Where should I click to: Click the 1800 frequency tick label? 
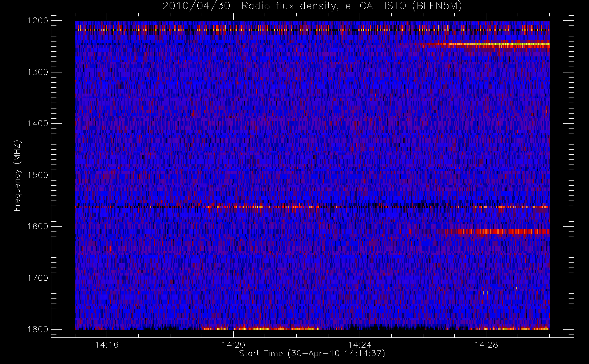click(38, 329)
